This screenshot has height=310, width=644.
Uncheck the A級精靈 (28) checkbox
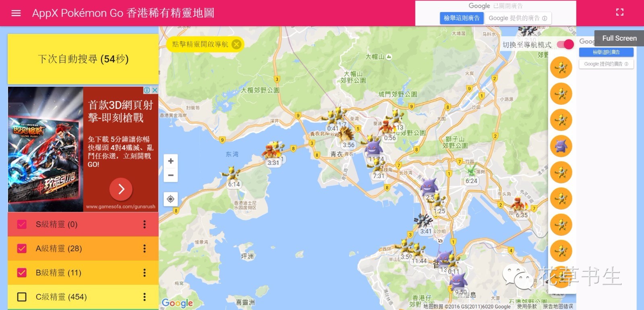(22, 248)
